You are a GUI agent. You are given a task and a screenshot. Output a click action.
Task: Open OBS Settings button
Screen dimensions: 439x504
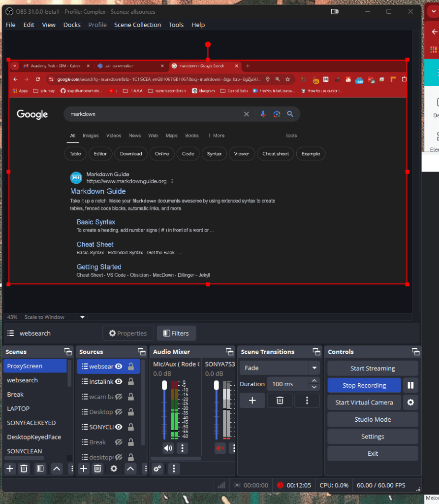point(373,437)
